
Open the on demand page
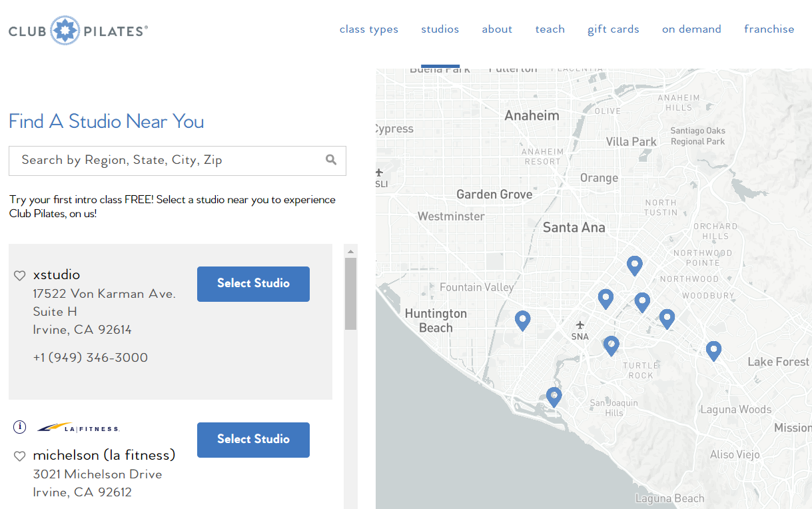coord(691,29)
